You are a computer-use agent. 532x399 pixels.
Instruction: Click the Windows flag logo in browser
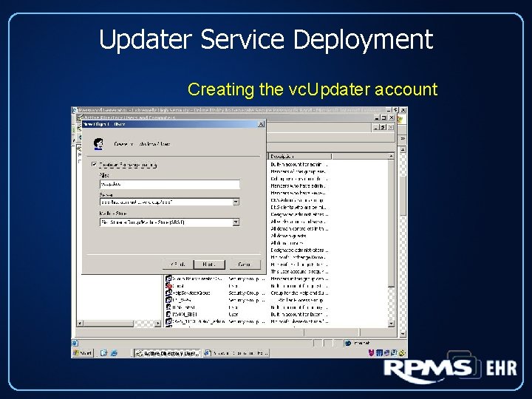[x=400, y=120]
